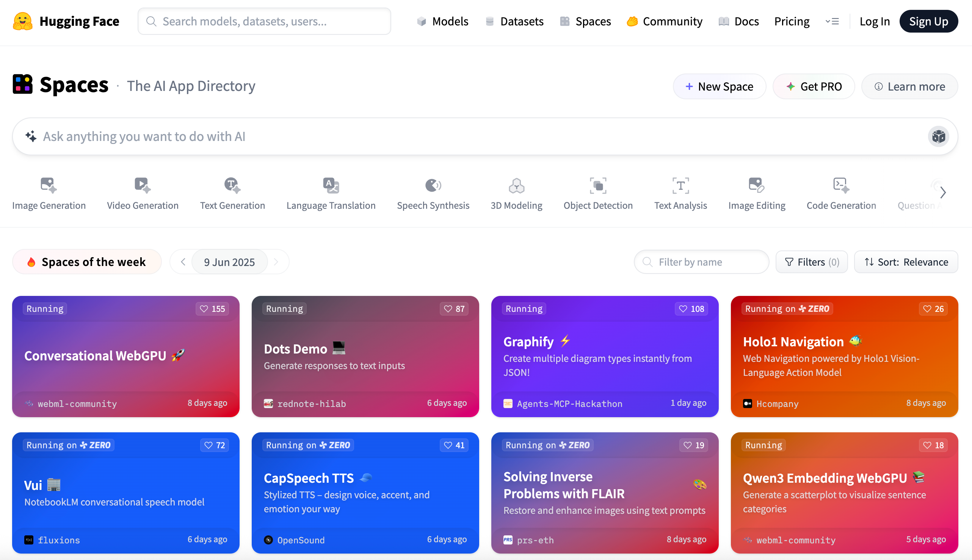Open the Datasets menu item

pos(514,22)
